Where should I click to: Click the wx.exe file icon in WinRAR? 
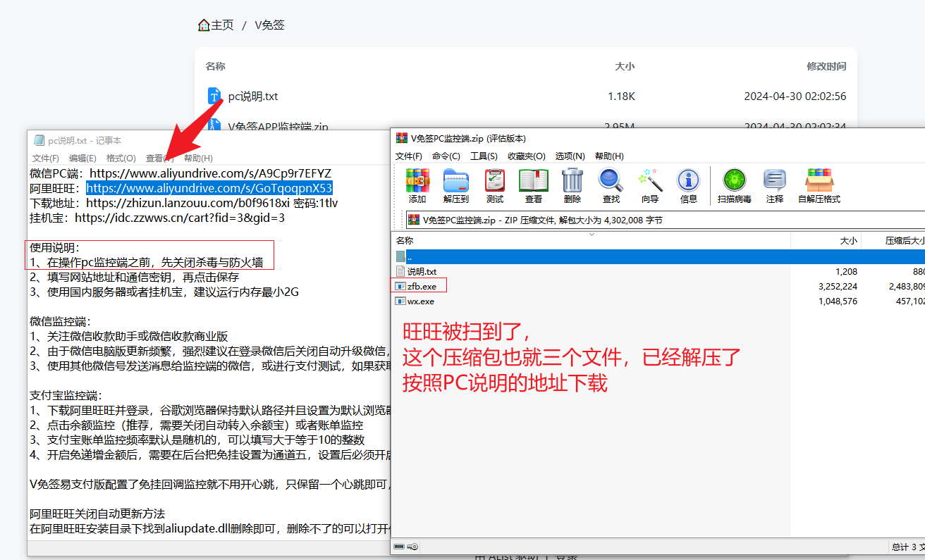coord(400,301)
